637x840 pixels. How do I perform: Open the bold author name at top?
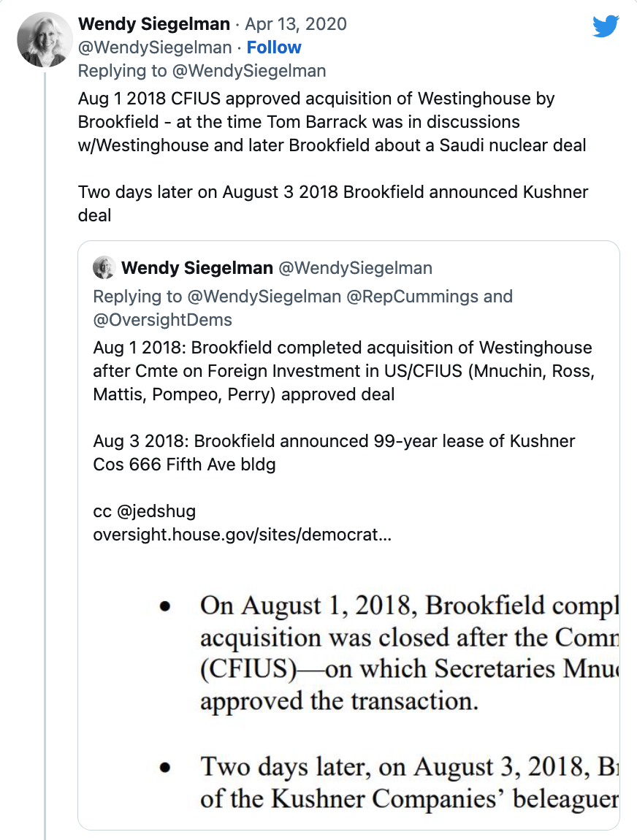[153, 24]
